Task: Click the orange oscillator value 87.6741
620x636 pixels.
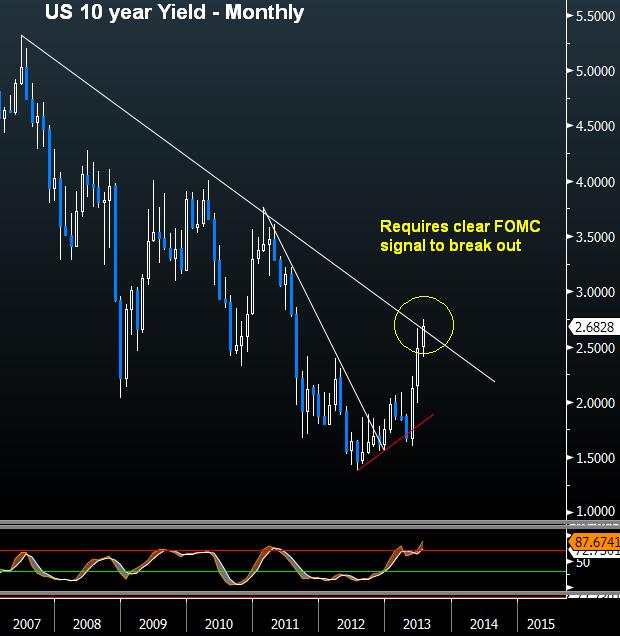Action: 594,542
